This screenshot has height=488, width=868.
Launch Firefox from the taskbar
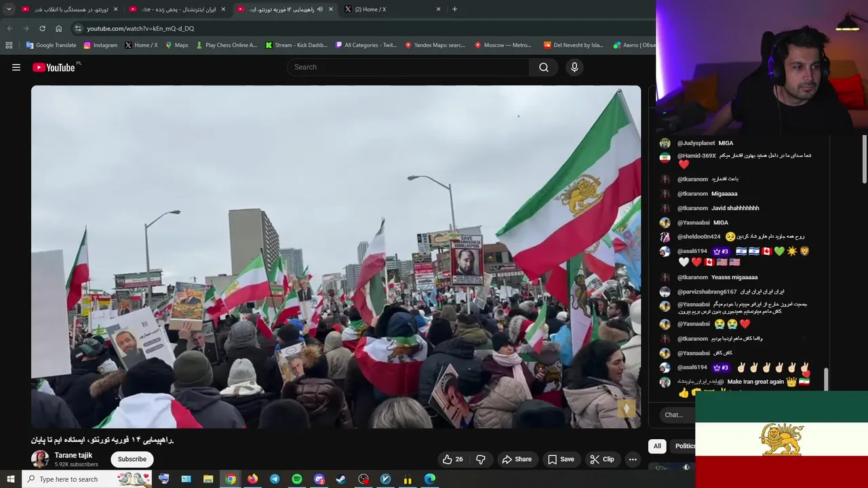[252, 479]
